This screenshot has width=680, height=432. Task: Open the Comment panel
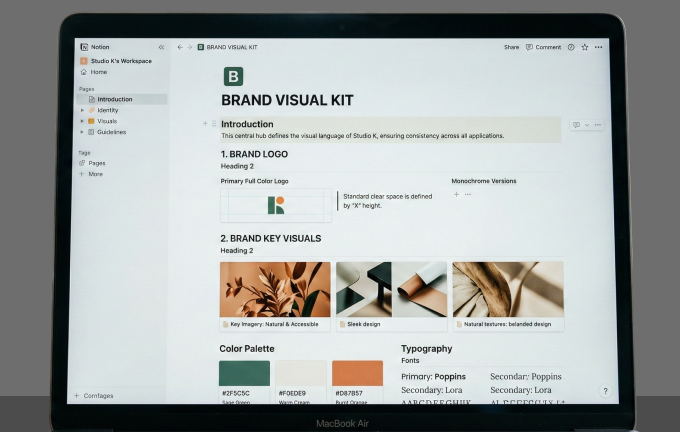click(x=543, y=47)
